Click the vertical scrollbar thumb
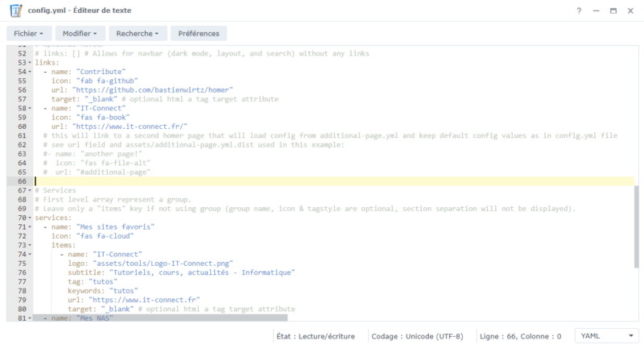The width and height of the screenshot is (644, 349). coord(638,250)
